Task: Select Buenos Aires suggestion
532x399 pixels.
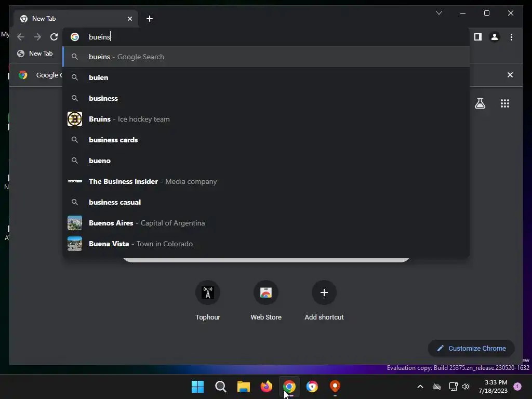Action: (266, 223)
